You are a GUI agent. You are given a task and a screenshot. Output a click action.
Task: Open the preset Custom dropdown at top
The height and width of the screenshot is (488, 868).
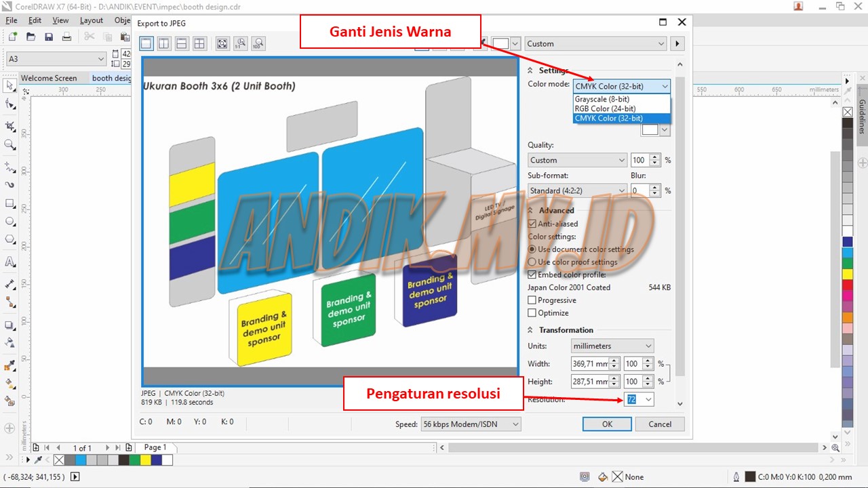tap(596, 43)
